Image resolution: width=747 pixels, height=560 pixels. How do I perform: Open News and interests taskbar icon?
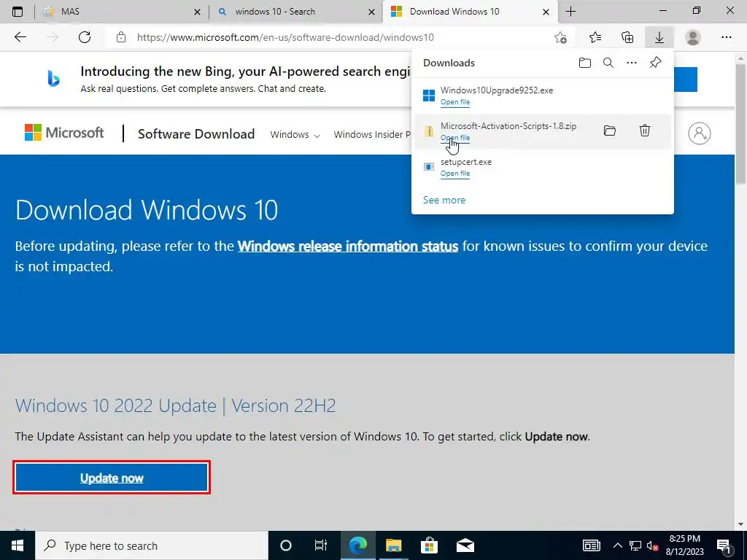click(x=592, y=545)
